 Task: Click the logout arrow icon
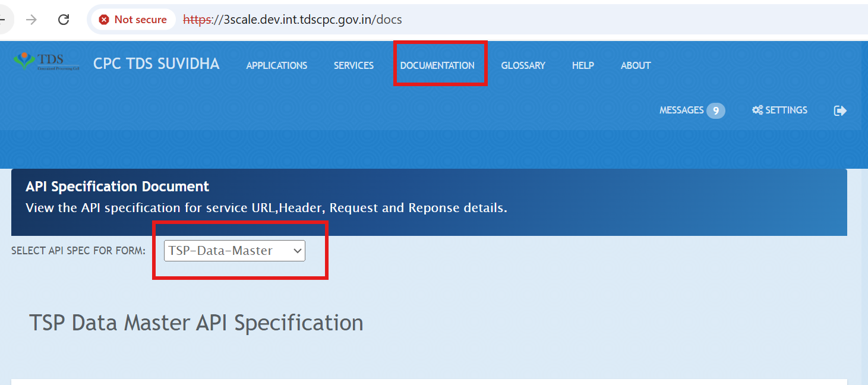841,110
